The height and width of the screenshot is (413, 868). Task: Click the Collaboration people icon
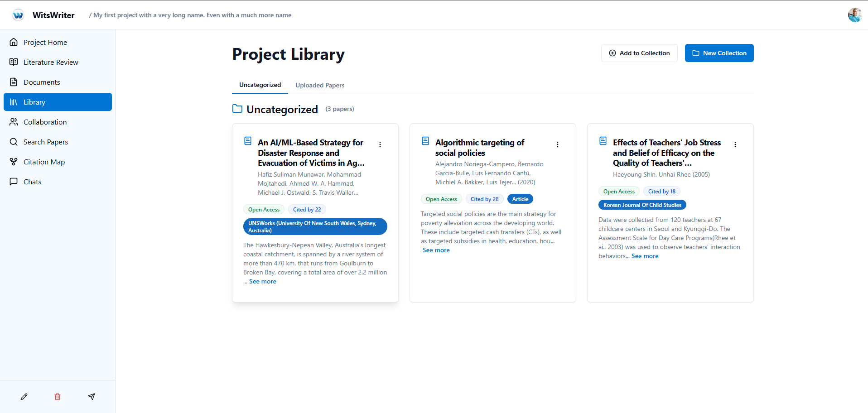pyautogui.click(x=14, y=122)
